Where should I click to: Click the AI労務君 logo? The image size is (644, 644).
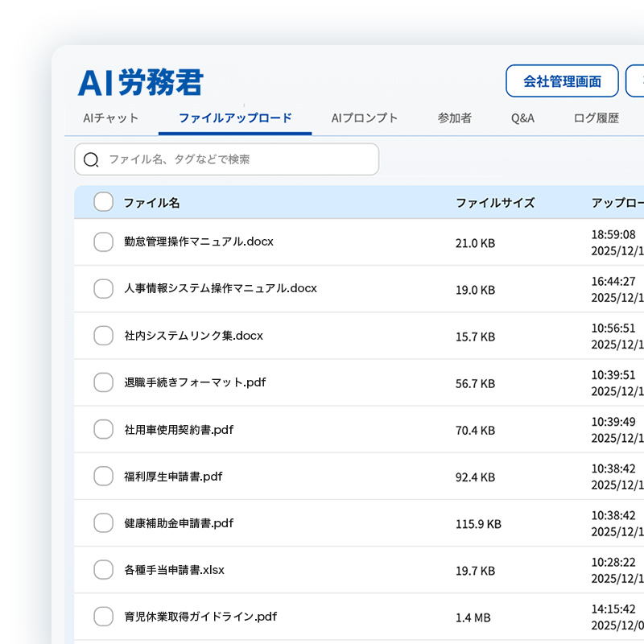141,82
